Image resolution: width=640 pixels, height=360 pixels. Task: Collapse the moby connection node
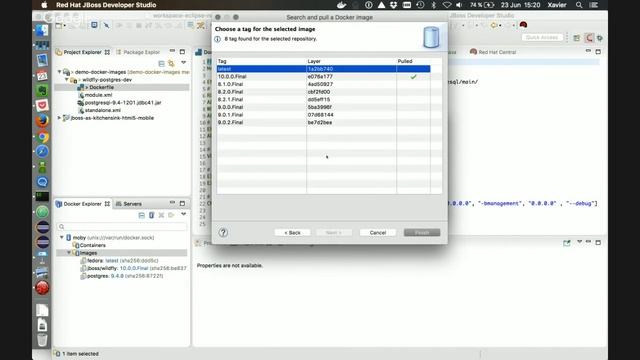(x=62, y=238)
